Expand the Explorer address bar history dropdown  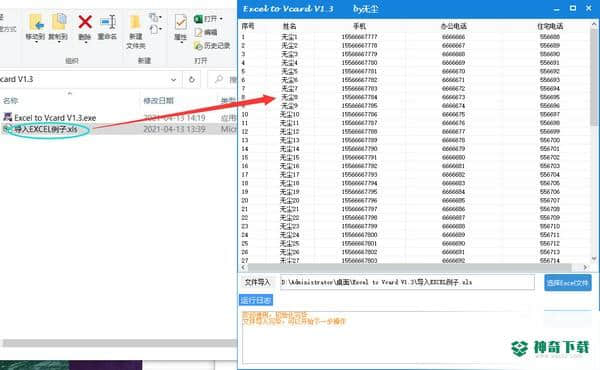(173, 80)
